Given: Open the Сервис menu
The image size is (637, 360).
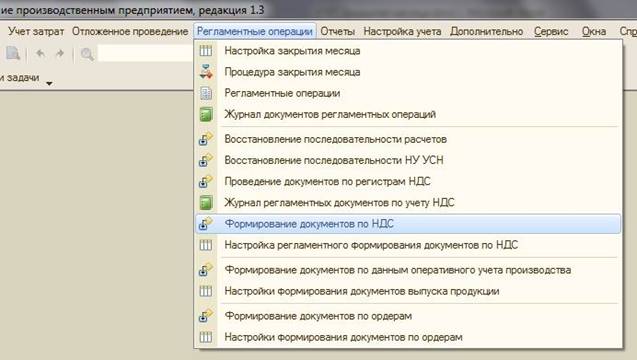Looking at the screenshot, I should pos(551,31).
